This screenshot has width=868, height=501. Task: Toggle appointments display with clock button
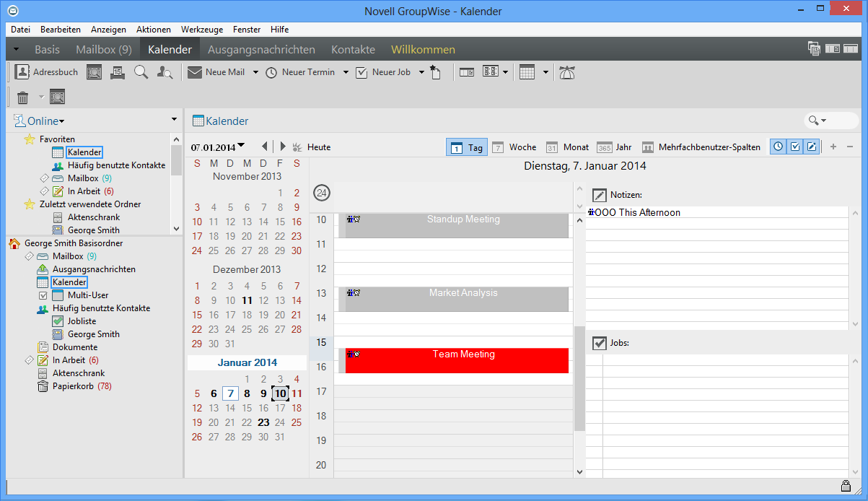778,147
